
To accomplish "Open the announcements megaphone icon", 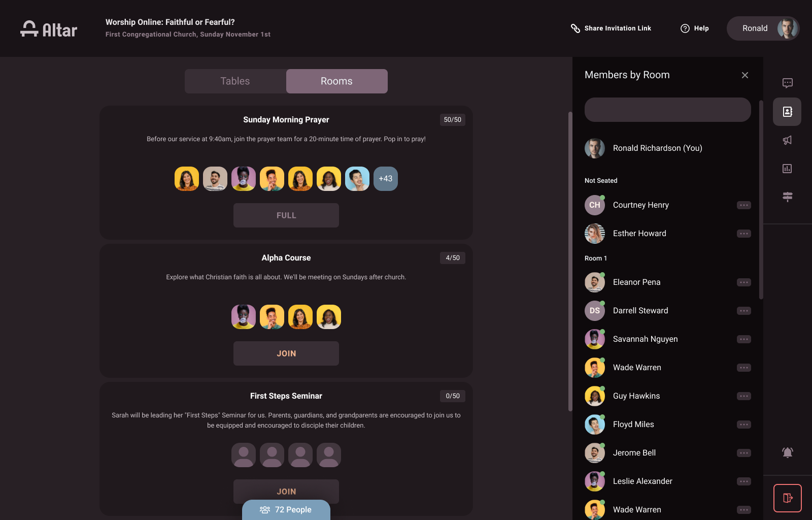I will (x=787, y=140).
